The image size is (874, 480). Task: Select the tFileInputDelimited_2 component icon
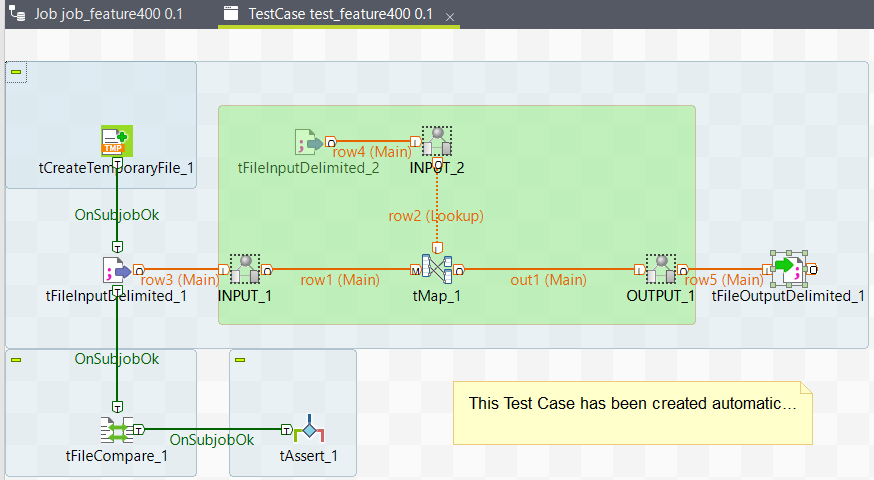click(x=309, y=142)
